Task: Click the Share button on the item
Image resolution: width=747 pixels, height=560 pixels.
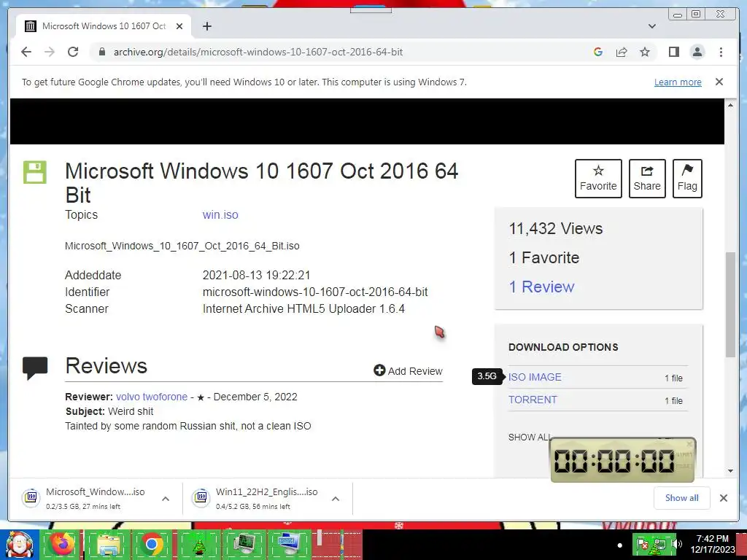Action: 647,179
